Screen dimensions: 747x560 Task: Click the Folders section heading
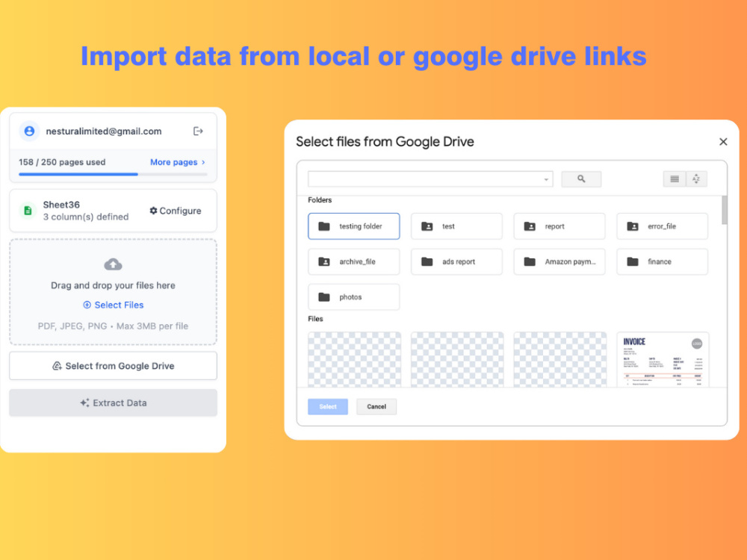320,200
